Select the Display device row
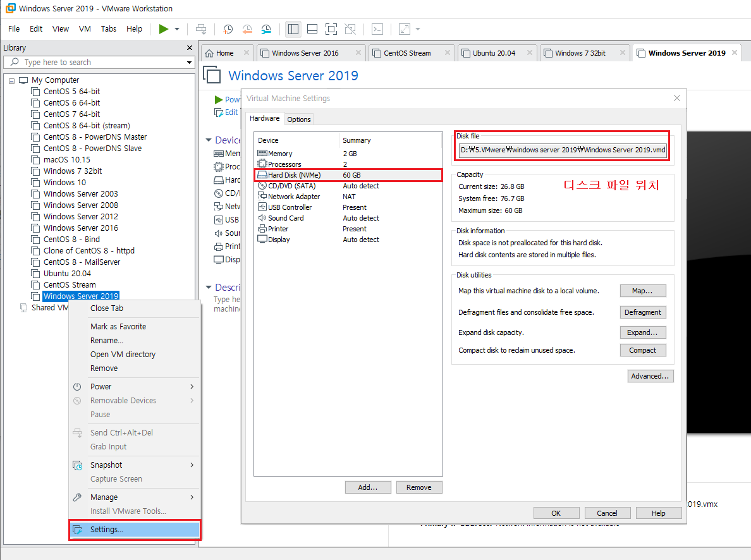This screenshot has width=751, height=560. 348,240
